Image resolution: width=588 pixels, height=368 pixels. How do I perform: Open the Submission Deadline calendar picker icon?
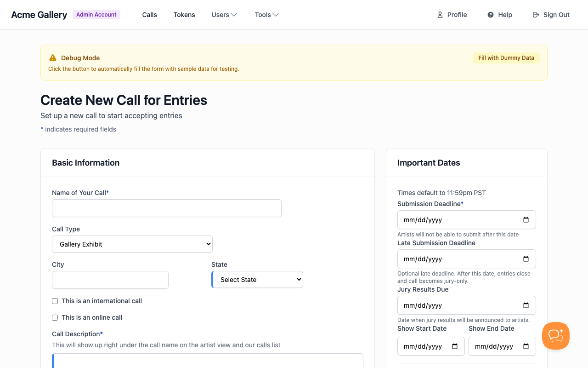tap(526, 219)
